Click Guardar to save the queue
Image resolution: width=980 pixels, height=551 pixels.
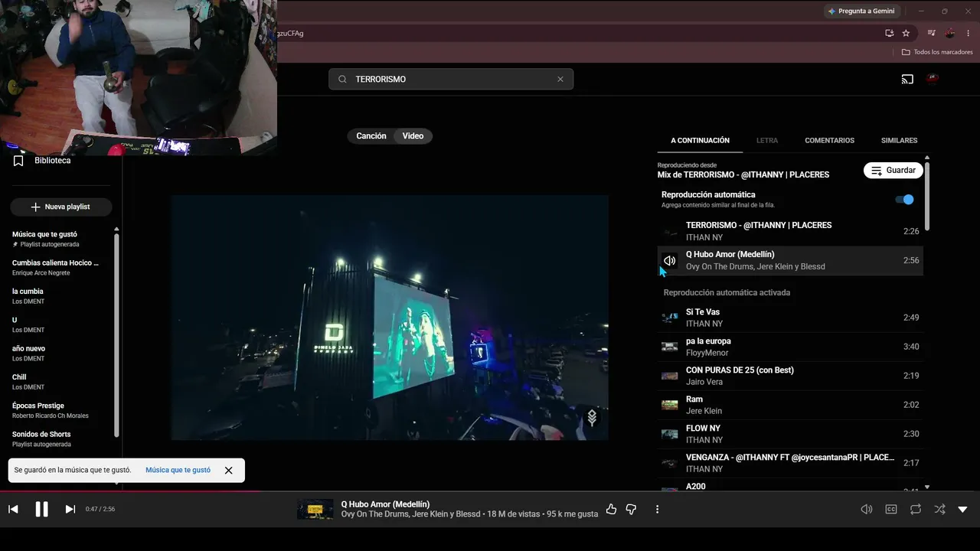[x=893, y=171]
